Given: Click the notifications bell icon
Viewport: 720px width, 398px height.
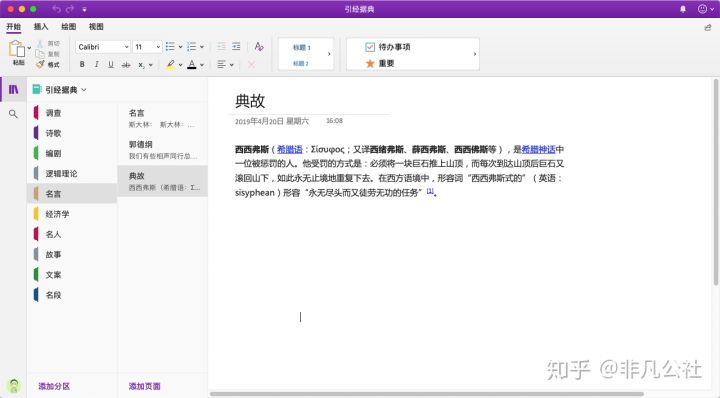Looking at the screenshot, I should tap(683, 9).
